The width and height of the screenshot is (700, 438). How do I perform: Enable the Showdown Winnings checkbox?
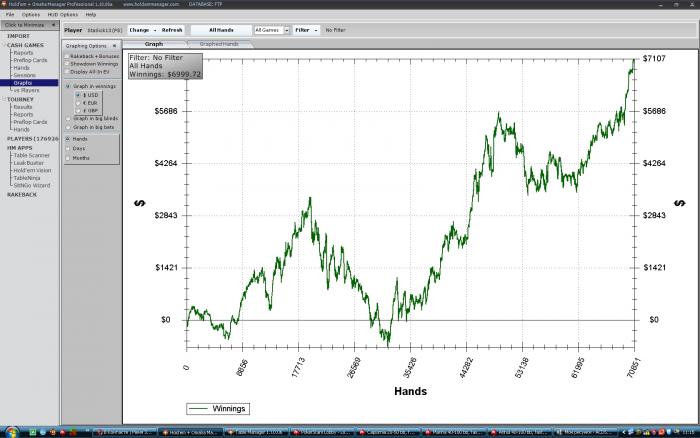pyautogui.click(x=67, y=64)
